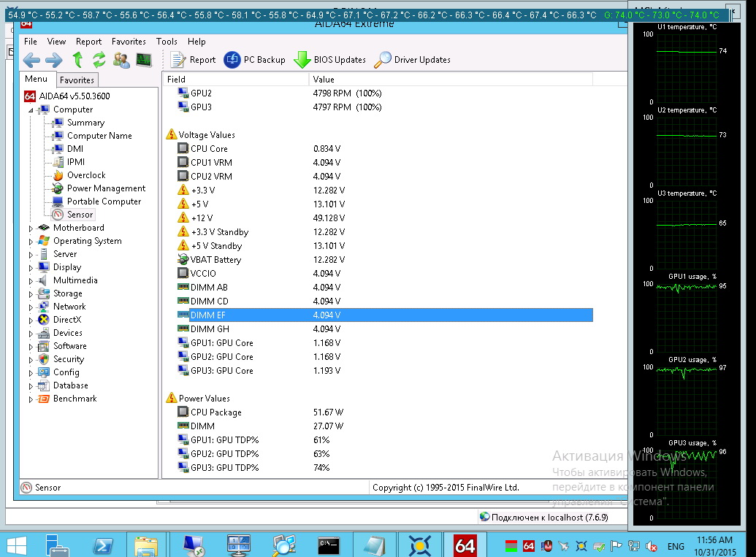This screenshot has width=756, height=557.
Task: Select the Sensor tree item
Action: pyautogui.click(x=80, y=215)
